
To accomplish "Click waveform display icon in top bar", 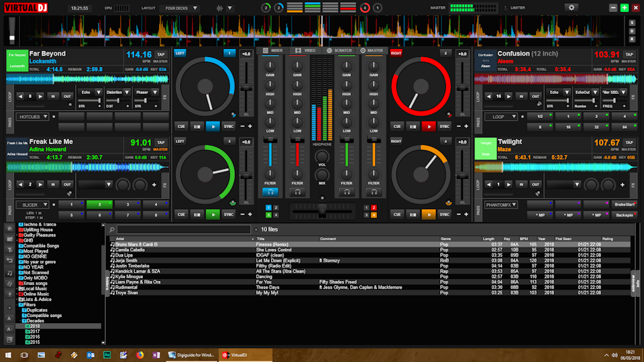I will 220,8.
